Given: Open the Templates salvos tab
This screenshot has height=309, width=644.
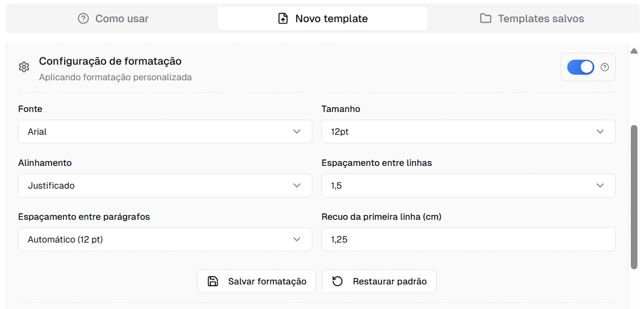Looking at the screenshot, I should tap(532, 19).
